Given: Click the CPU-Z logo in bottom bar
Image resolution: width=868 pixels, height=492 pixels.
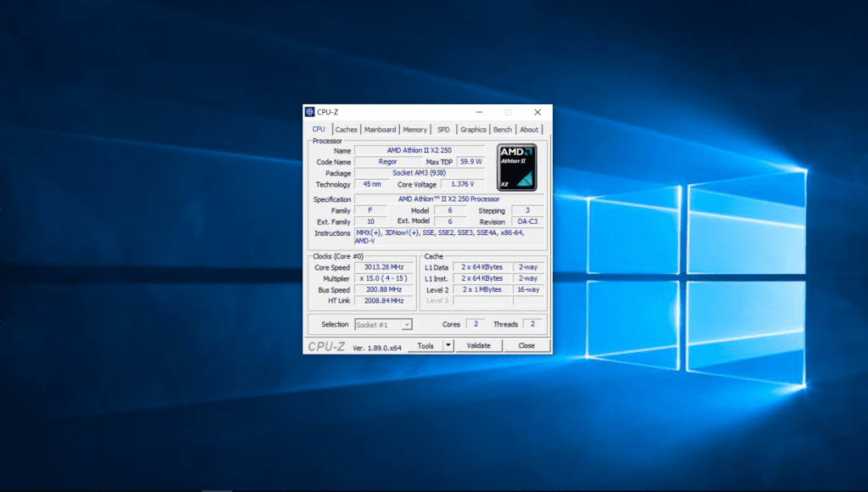Looking at the screenshot, I should coord(327,346).
